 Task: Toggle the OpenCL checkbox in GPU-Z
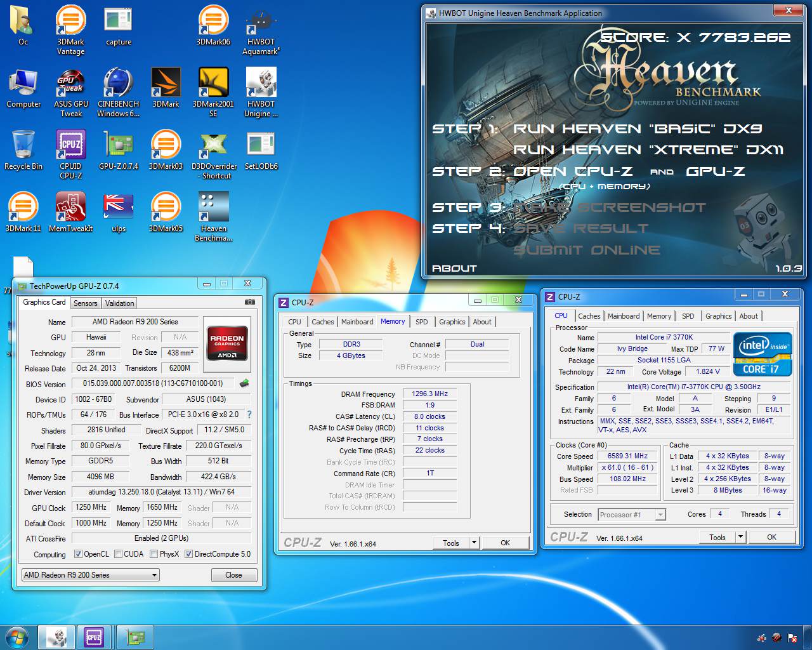point(78,554)
